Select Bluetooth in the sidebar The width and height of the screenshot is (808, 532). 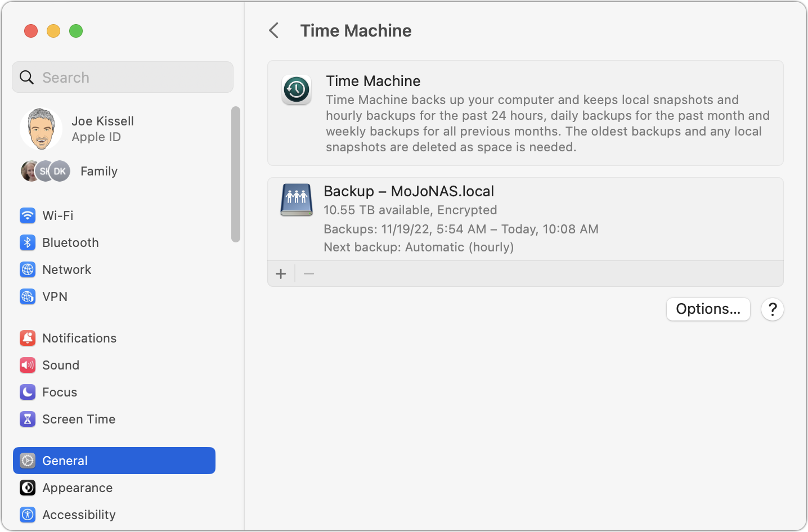[114, 242]
